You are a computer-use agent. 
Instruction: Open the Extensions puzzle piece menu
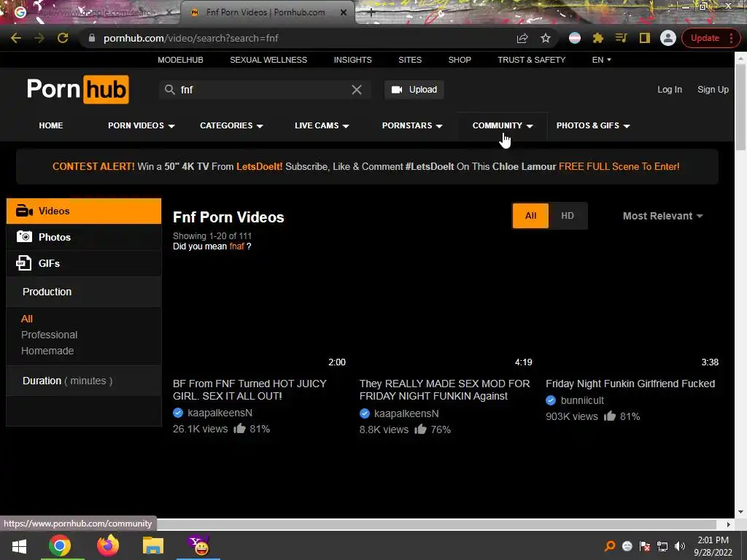pyautogui.click(x=598, y=38)
